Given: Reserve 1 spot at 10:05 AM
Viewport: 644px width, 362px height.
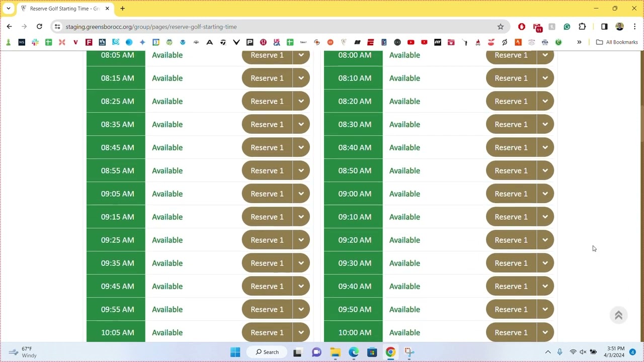Looking at the screenshot, I should (267, 332).
